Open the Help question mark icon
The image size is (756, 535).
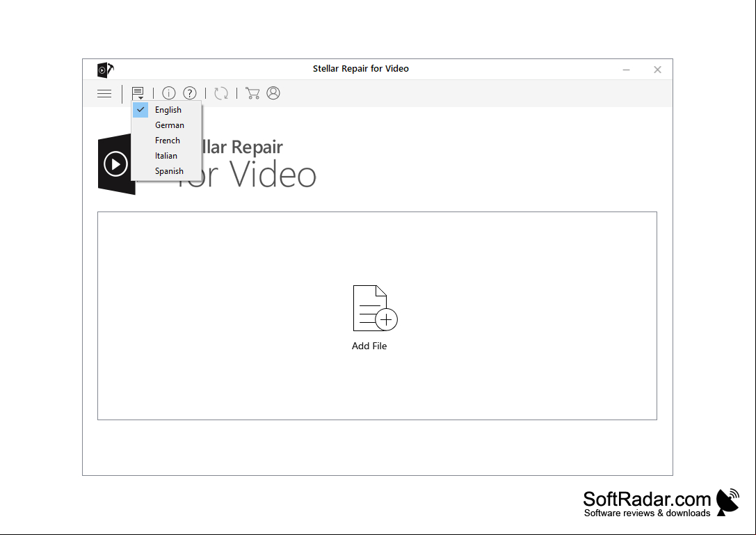190,93
